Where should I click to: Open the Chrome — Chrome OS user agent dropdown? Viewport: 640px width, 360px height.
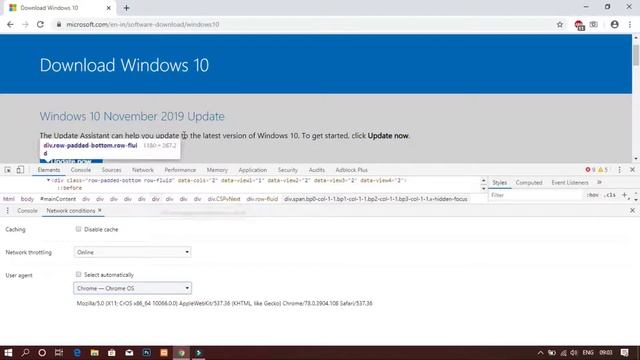click(x=133, y=288)
